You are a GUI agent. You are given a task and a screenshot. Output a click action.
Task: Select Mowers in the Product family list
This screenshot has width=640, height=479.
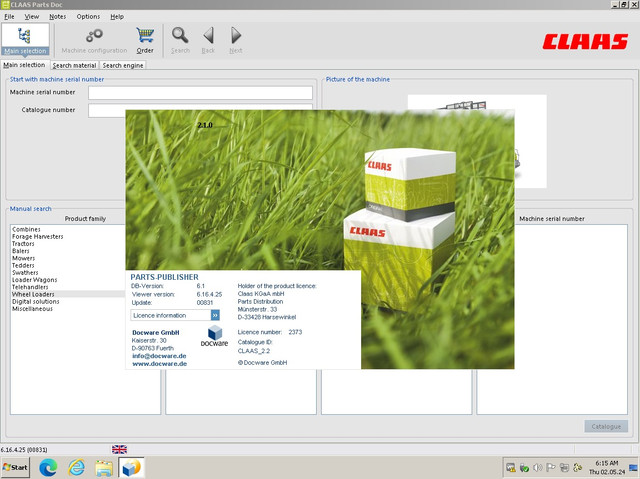24,258
